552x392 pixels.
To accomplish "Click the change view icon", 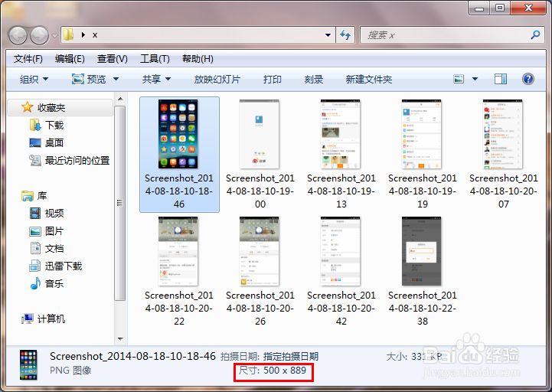I will coord(459,79).
